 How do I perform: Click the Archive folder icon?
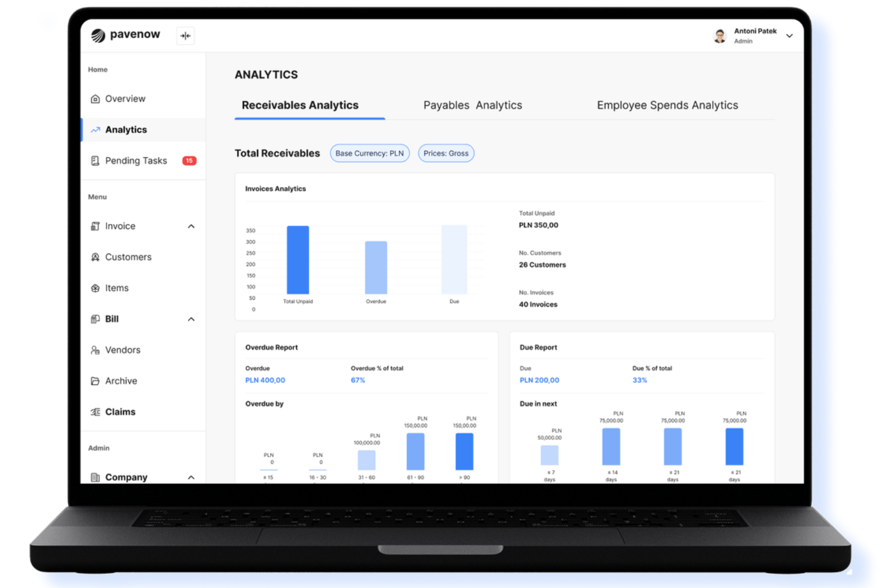95,381
